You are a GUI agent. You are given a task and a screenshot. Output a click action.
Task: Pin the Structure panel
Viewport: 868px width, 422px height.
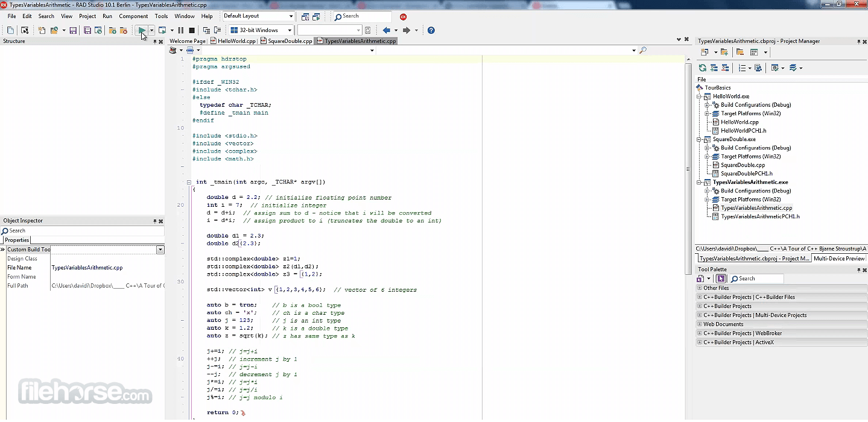[x=155, y=42]
